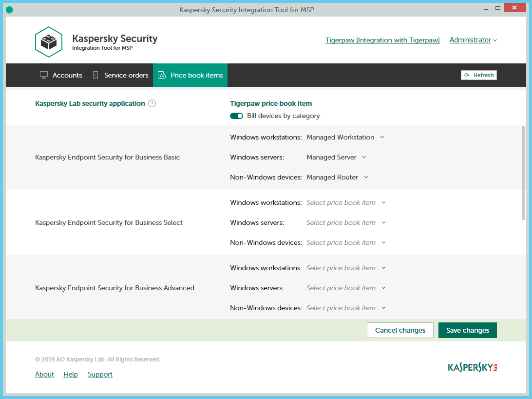Click the Kaspersky Security logo icon
Screen dimensions: 532x399
pyautogui.click(x=49, y=42)
